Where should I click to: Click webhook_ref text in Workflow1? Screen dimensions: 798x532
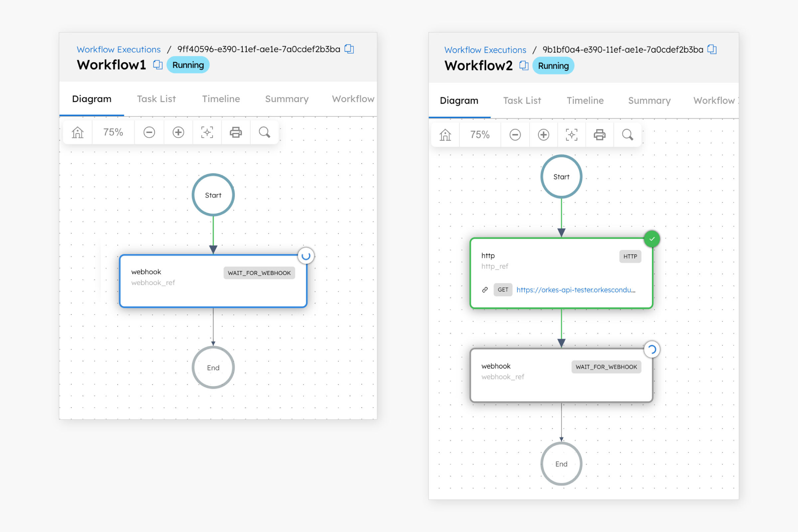tap(153, 283)
